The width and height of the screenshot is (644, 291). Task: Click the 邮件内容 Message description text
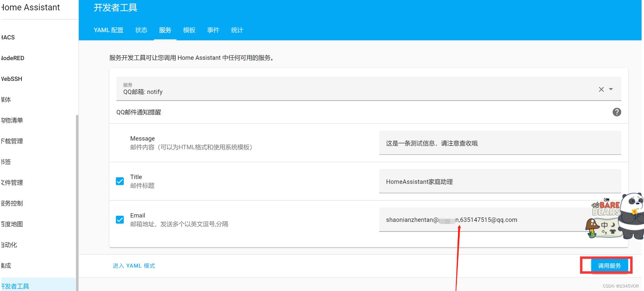click(x=191, y=147)
